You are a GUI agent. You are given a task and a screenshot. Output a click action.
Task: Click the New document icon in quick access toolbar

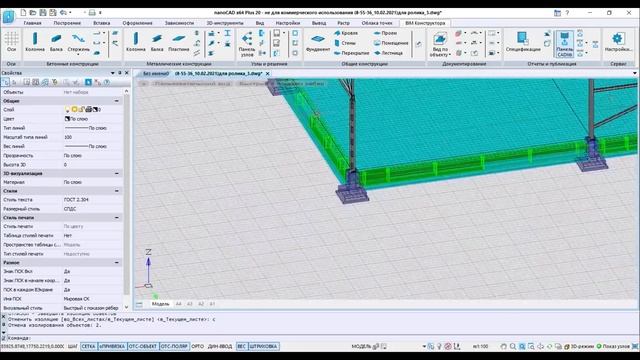(x=23, y=13)
